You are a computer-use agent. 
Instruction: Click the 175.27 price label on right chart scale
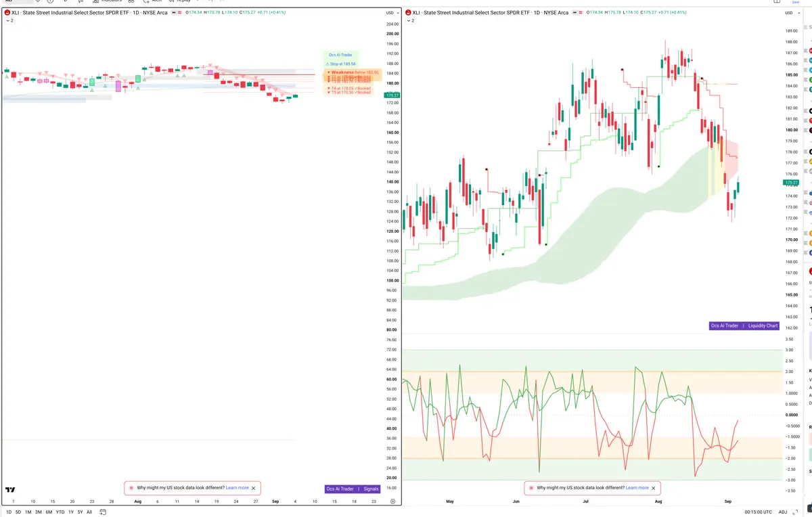[790, 183]
